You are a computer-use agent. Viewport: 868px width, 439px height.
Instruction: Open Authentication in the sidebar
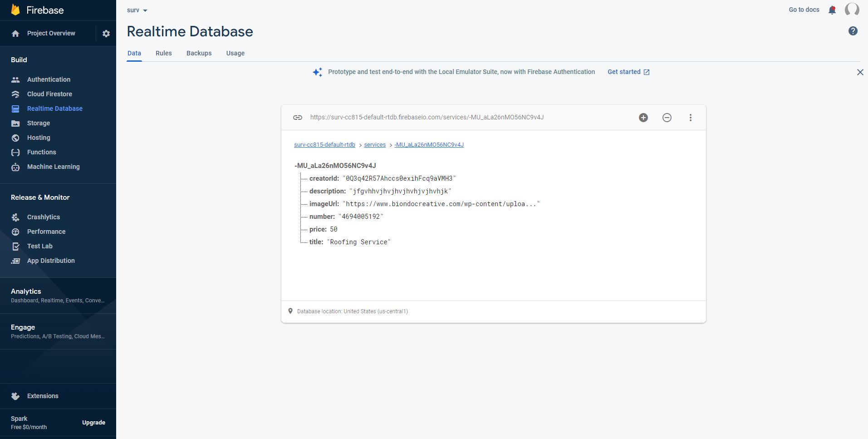pyautogui.click(x=49, y=79)
